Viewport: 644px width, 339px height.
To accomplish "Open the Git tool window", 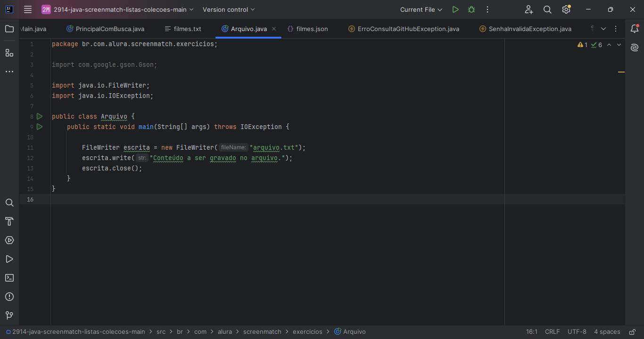I will pos(9,315).
